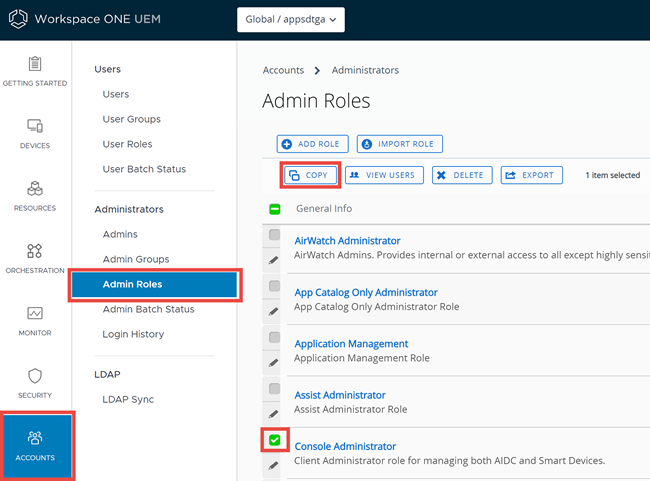Edit Console Administrator pencil icon
This screenshot has width=650, height=481.
[273, 465]
